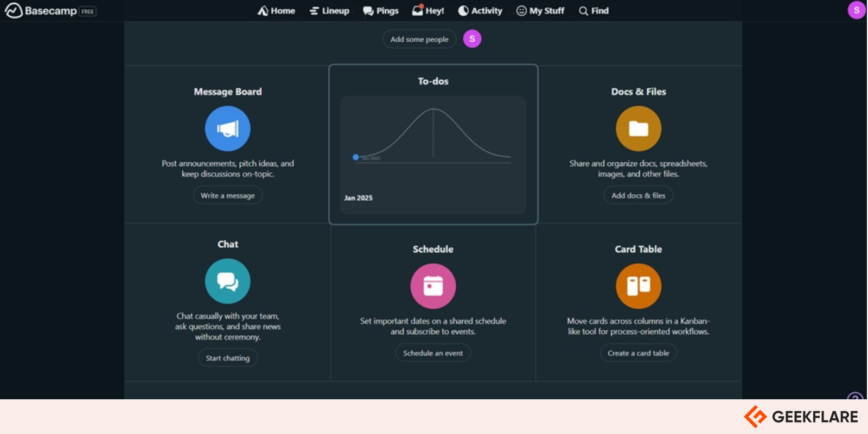Click the Basecamp logo

(41, 11)
